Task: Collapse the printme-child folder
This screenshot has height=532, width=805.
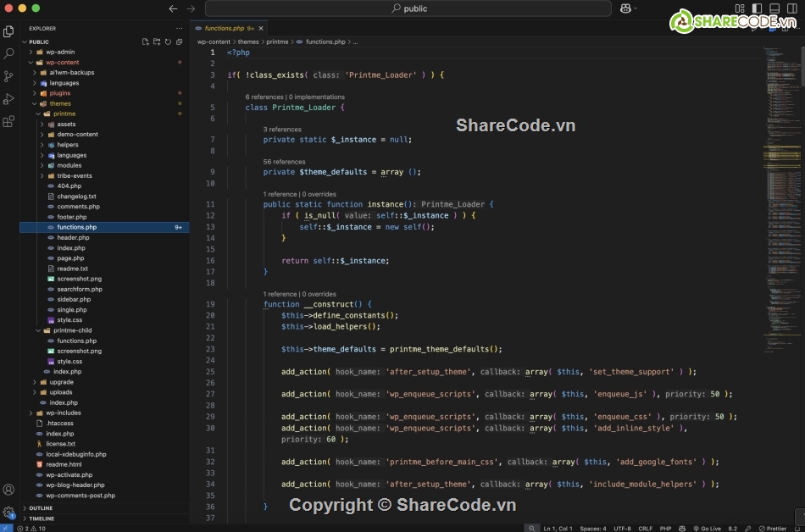Action: click(38, 331)
